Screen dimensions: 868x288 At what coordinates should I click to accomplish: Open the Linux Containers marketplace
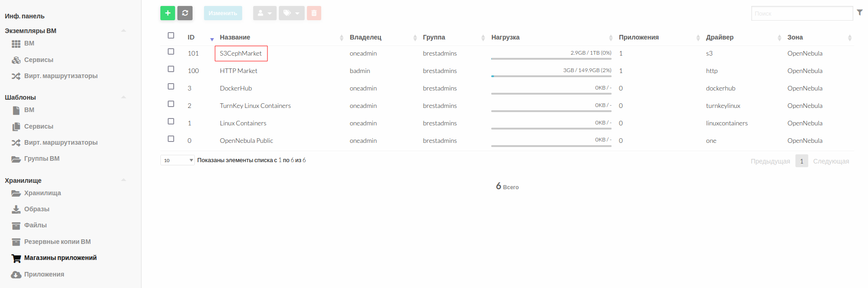[x=243, y=123]
